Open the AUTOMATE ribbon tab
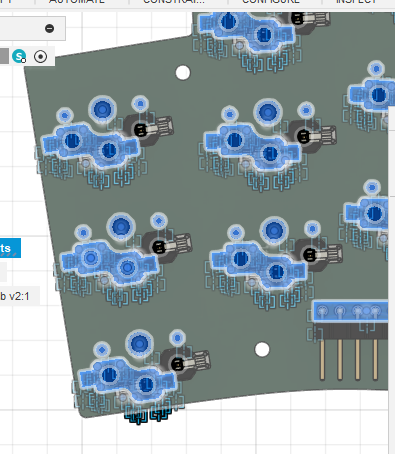The height and width of the screenshot is (454, 395). pyautogui.click(x=77, y=2)
